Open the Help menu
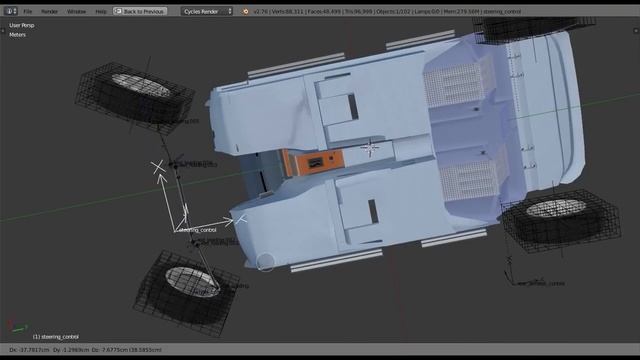 (x=101, y=11)
